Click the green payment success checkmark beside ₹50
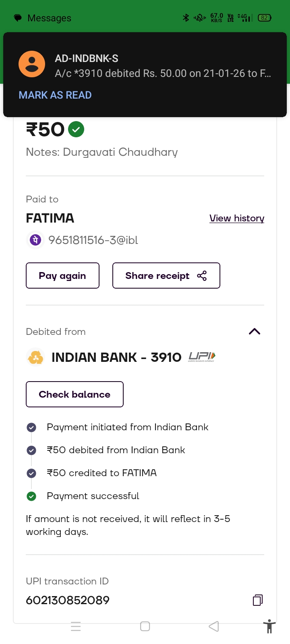Viewport: 290px width, 644px height. tap(76, 130)
